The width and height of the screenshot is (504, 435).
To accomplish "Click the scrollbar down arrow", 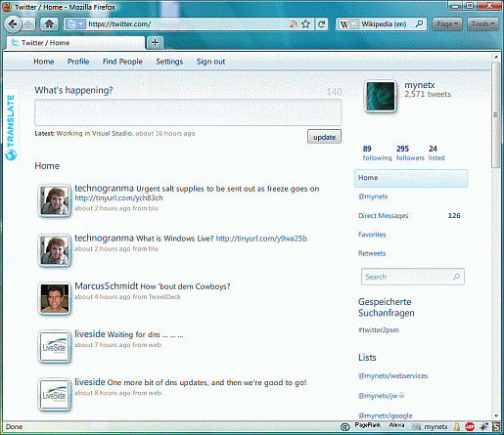I will tap(496, 415).
